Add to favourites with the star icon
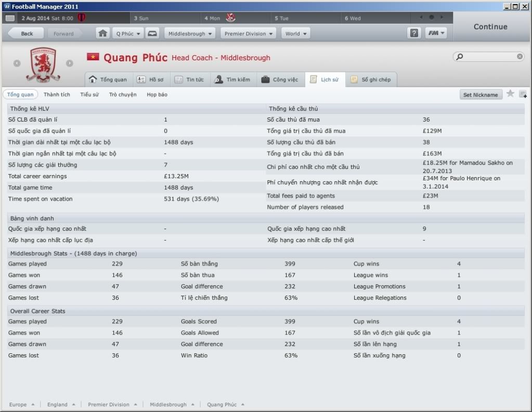 click(x=510, y=94)
